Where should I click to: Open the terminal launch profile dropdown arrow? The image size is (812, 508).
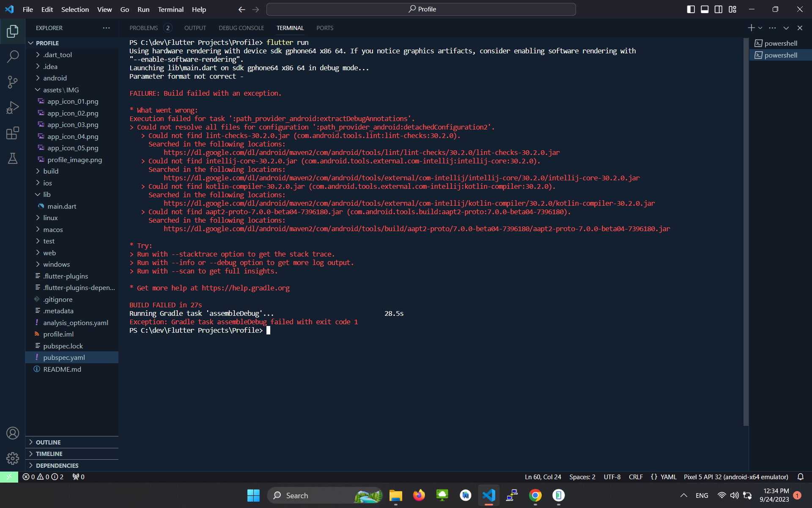click(760, 28)
